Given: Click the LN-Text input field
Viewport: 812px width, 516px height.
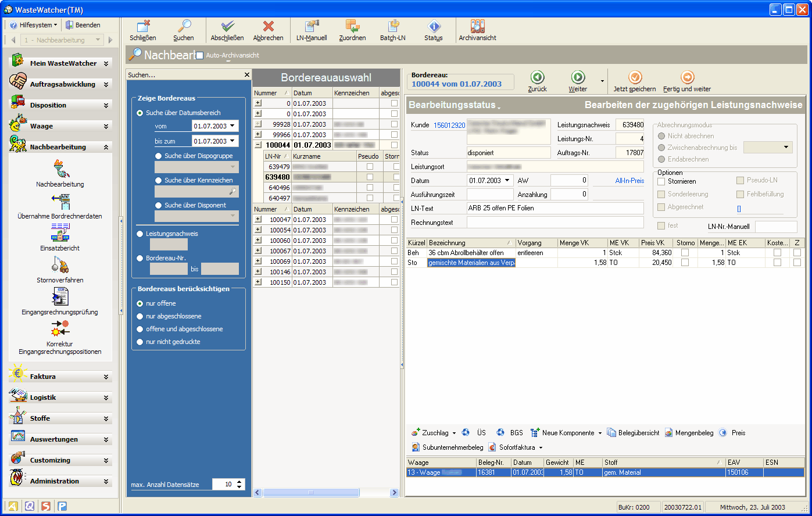Looking at the screenshot, I should pos(555,208).
